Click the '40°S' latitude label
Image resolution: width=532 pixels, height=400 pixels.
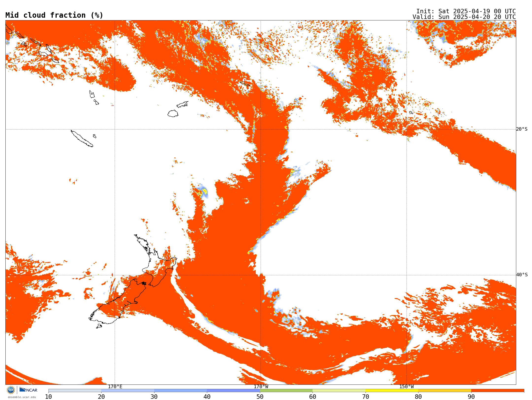tap(522, 275)
